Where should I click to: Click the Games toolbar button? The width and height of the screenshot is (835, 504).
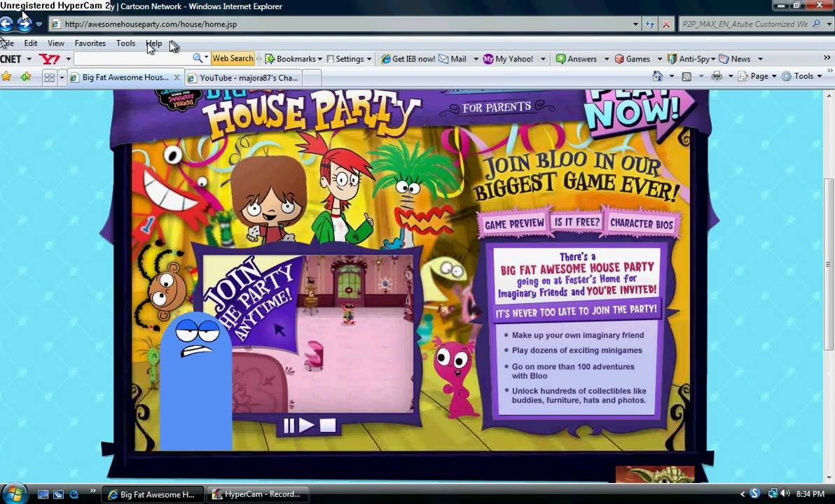[x=633, y=59]
